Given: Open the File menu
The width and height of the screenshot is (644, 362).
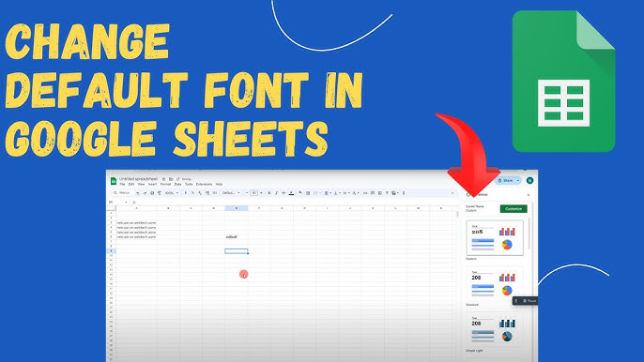Looking at the screenshot, I should [x=122, y=185].
